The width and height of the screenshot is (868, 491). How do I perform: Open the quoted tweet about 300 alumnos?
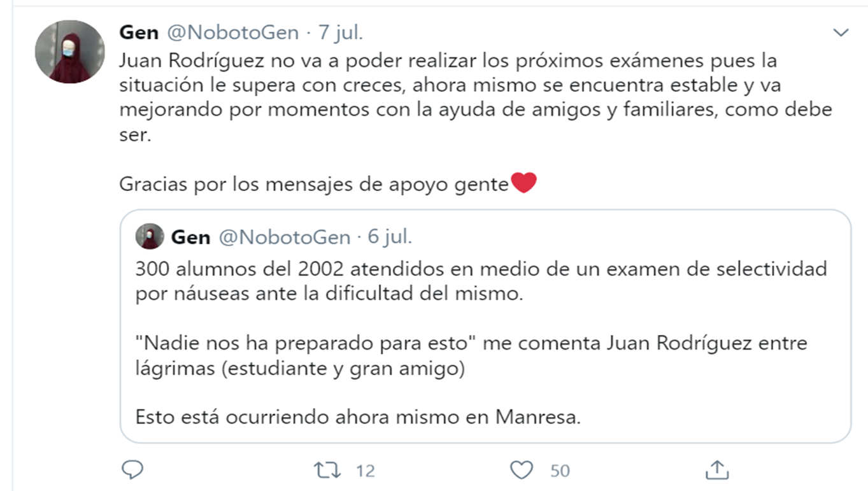(x=485, y=326)
